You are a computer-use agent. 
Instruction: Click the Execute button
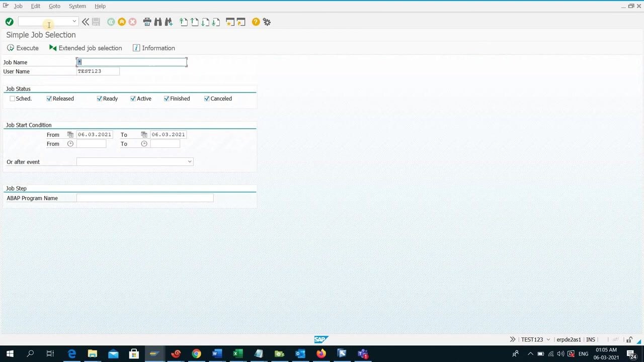[x=23, y=48]
